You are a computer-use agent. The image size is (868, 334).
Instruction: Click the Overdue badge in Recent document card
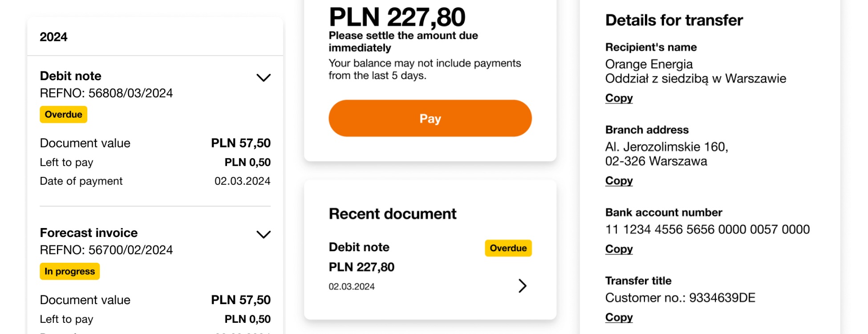click(508, 248)
